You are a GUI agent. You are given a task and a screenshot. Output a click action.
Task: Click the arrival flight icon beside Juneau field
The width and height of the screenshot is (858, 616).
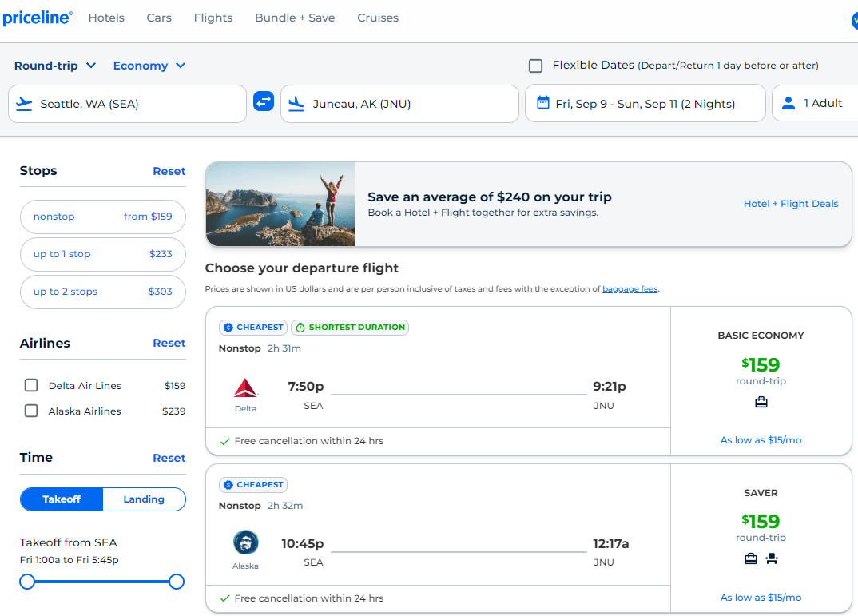(x=296, y=103)
